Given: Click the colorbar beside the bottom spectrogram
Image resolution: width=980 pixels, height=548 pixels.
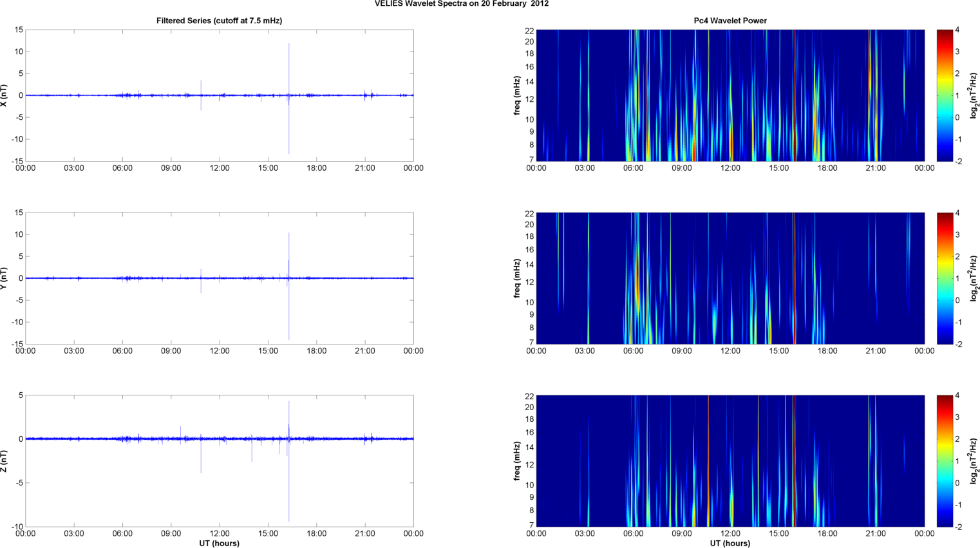Looking at the screenshot, I should click(x=944, y=461).
